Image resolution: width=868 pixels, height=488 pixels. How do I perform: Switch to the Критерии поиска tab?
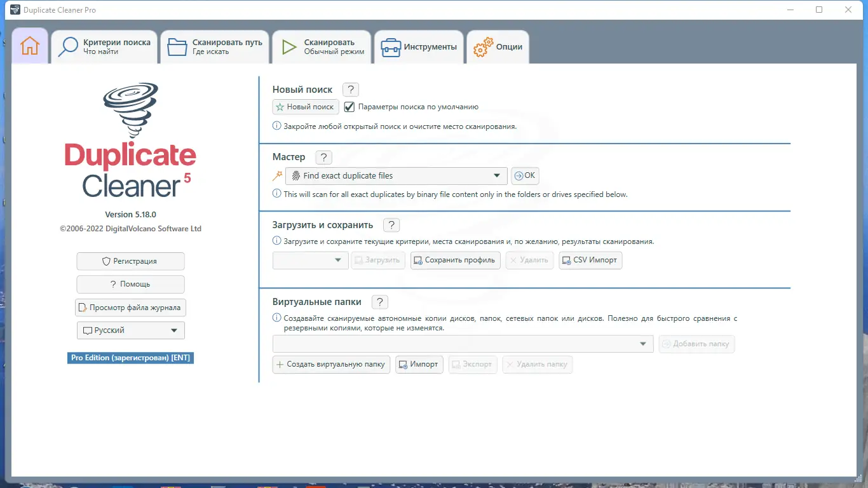tap(104, 46)
